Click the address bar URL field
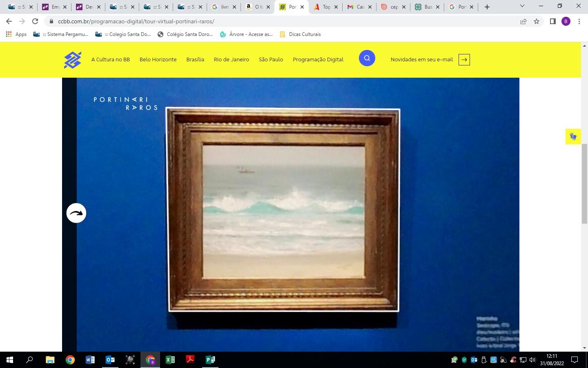 (286, 21)
